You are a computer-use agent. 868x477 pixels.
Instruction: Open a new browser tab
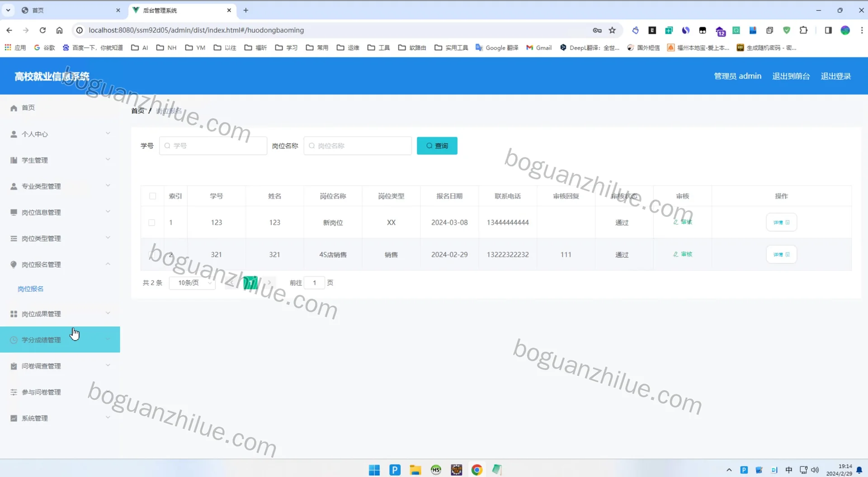[246, 10]
